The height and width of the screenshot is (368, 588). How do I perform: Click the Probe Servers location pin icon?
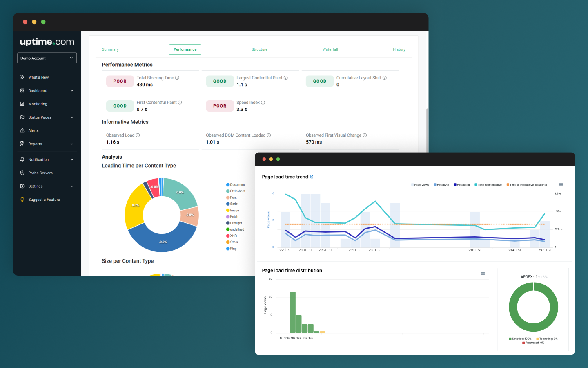point(22,173)
